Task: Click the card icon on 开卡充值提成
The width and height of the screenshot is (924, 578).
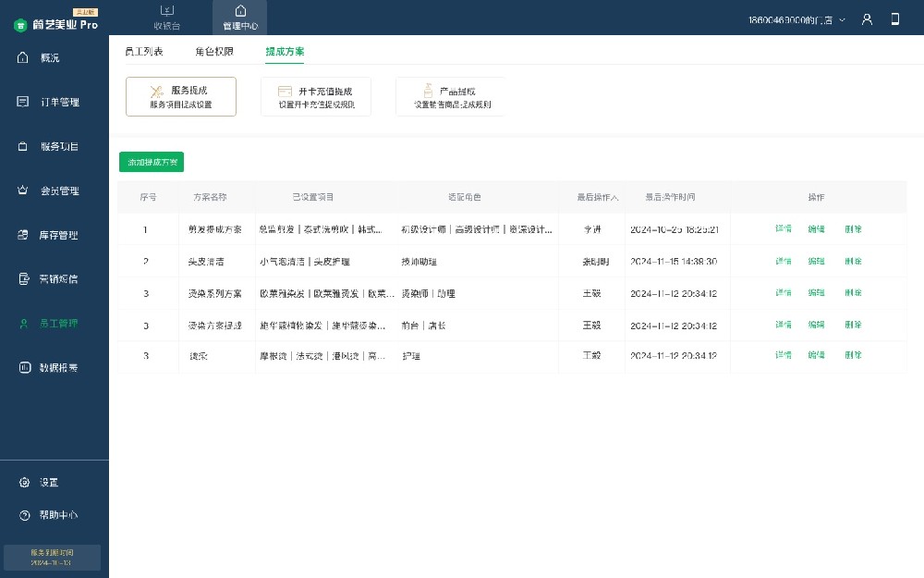Action: point(285,91)
